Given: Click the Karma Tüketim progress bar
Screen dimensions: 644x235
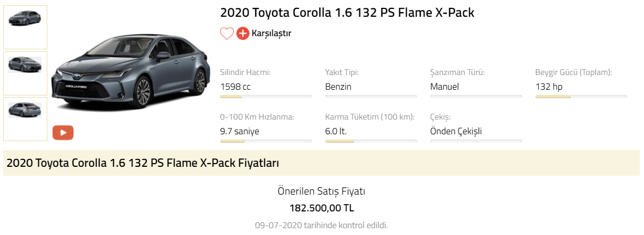Looking at the screenshot, I should pos(371,141).
